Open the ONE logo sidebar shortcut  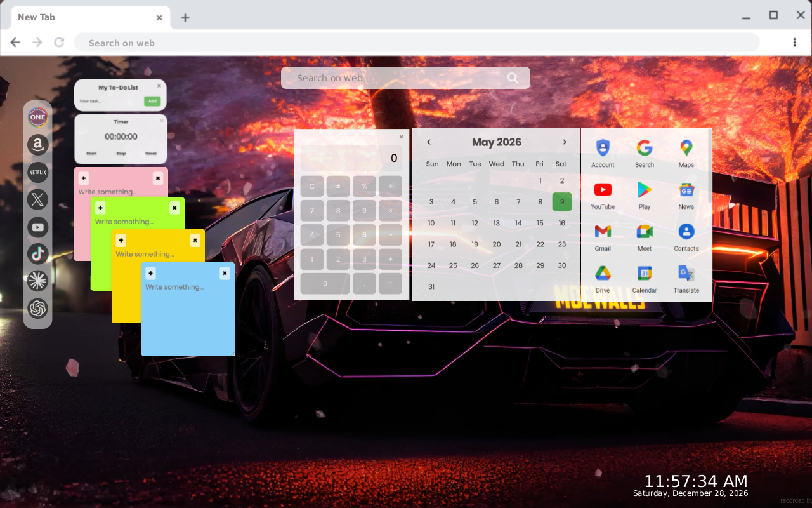click(37, 117)
